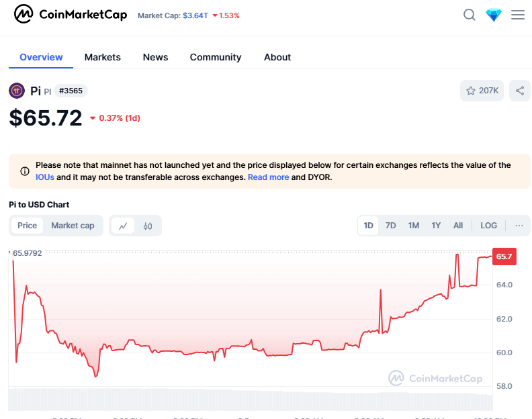Click the 65.9792 high price label

click(27, 253)
